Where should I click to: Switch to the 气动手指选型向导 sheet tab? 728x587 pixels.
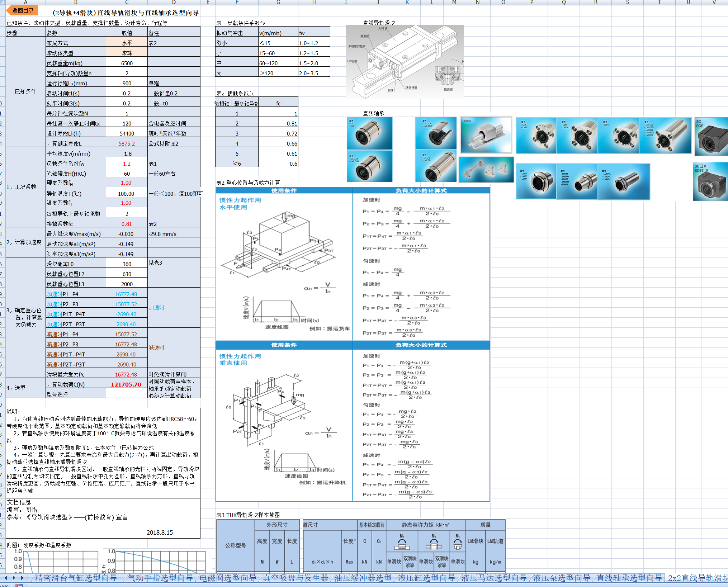[x=160, y=578]
